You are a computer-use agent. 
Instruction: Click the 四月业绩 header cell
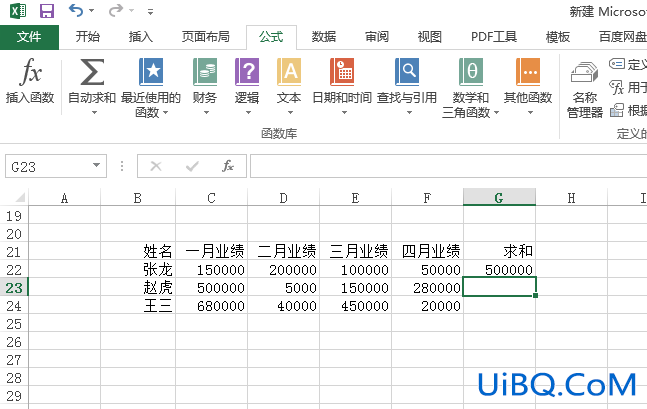point(427,251)
